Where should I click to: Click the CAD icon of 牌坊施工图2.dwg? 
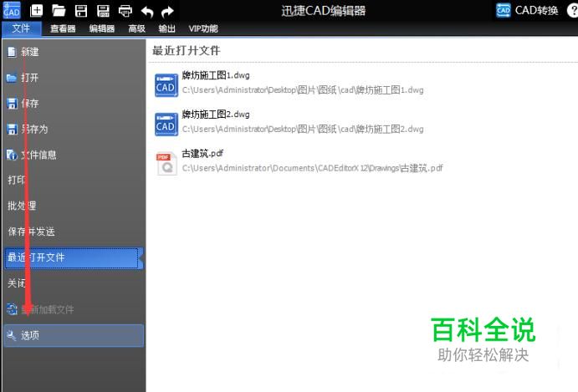[x=166, y=125]
